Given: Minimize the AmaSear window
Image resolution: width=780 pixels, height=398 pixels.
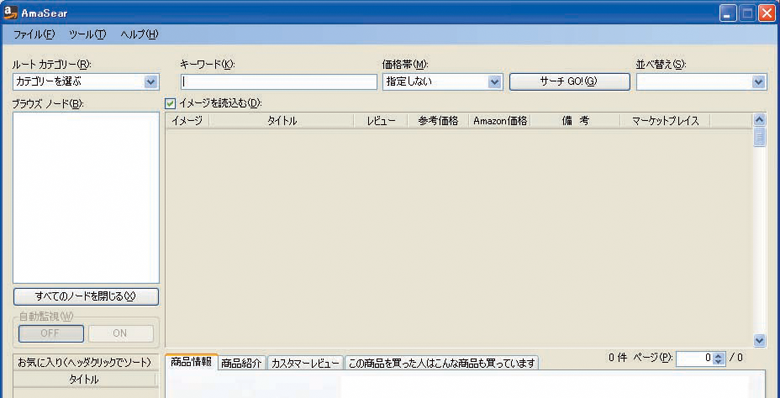Looking at the screenshot, I should pos(728,12).
